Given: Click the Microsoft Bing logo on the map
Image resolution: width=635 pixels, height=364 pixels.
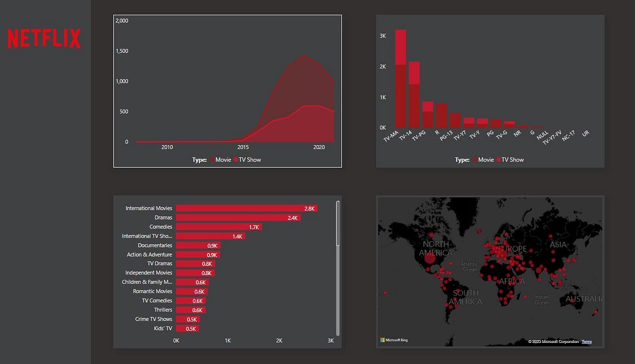Looking at the screenshot, I should click(394, 340).
